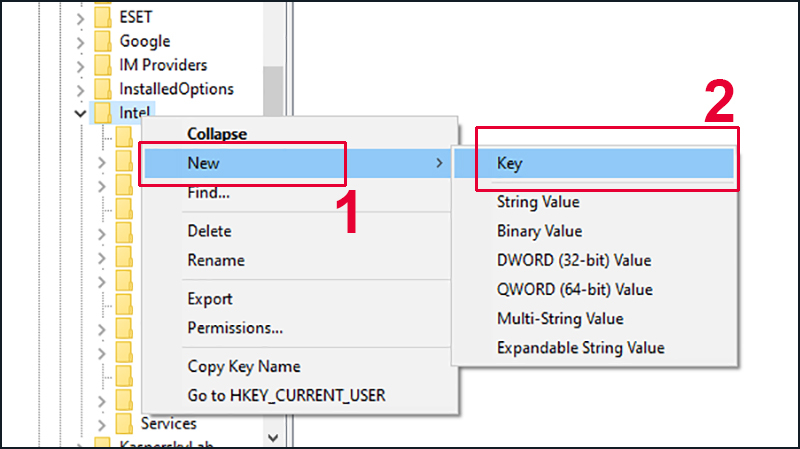Click Collapse in context menu
Screen dimensions: 800x449
(217, 133)
